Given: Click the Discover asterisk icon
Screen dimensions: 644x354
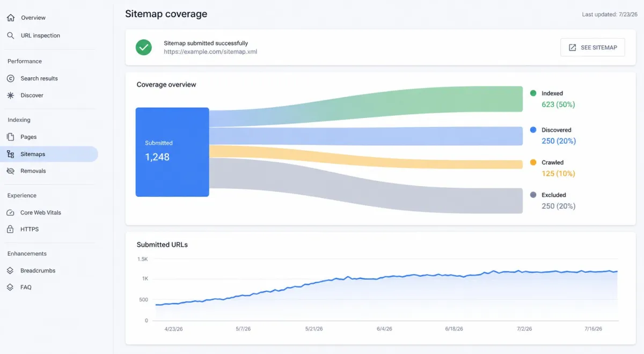Looking at the screenshot, I should 10,95.
